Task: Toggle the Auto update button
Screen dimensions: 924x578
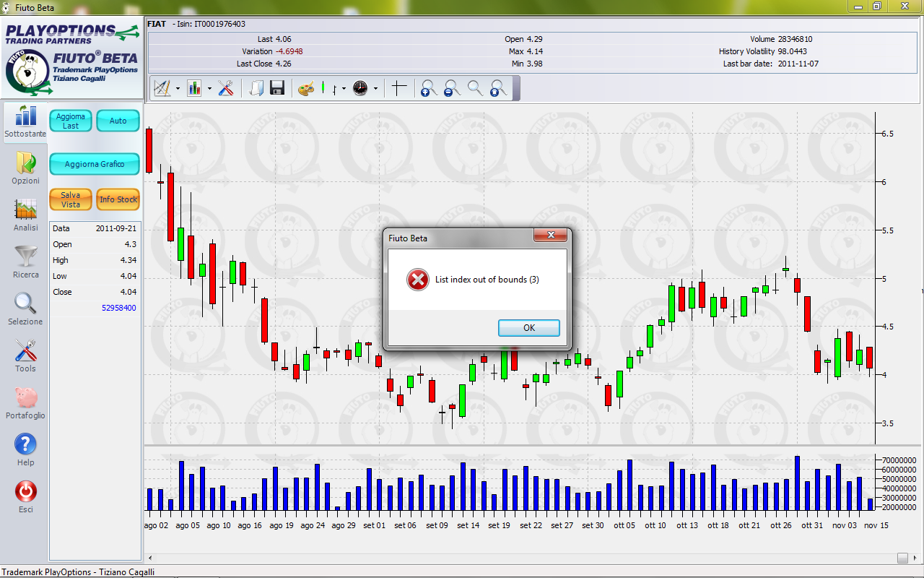Action: pos(118,121)
